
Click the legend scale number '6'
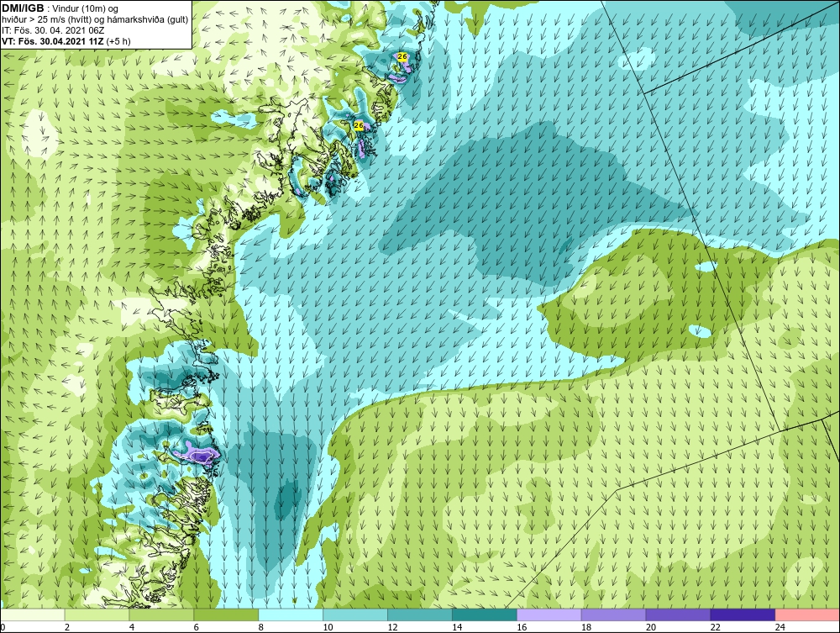[x=196, y=627]
